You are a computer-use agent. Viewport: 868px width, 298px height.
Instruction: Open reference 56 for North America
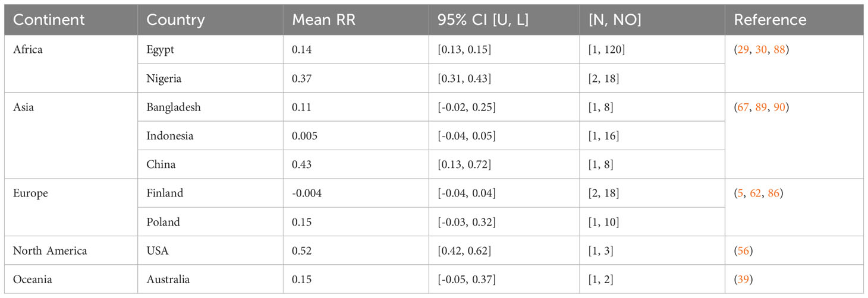point(744,251)
